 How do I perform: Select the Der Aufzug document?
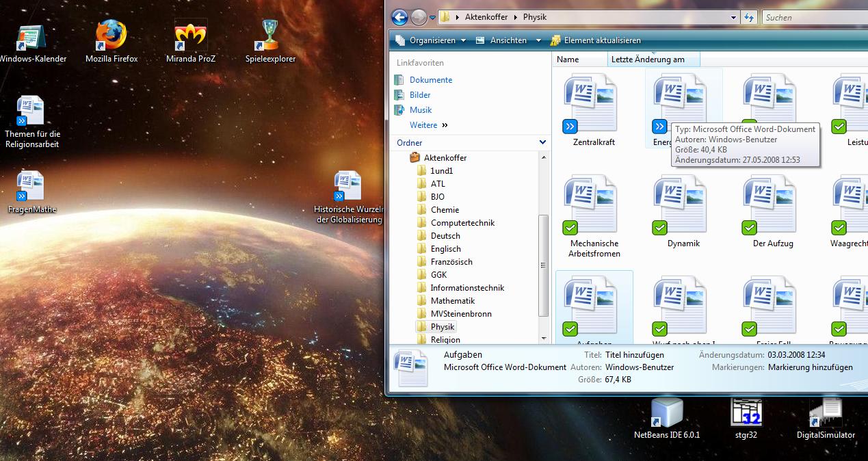click(773, 212)
